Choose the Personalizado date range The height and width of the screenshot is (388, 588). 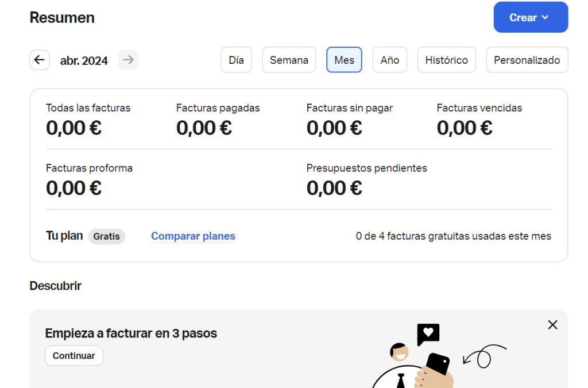(527, 60)
